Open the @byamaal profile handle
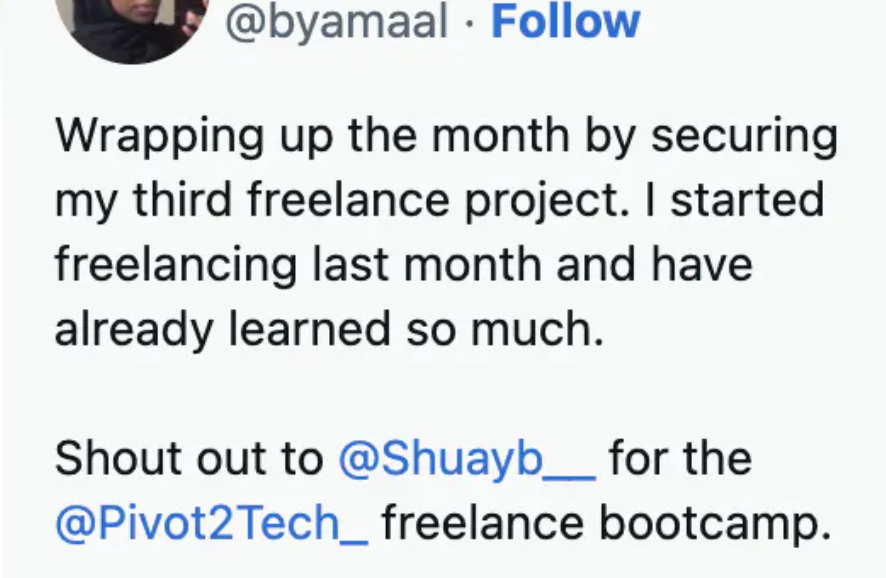Image resolution: width=886 pixels, height=578 pixels. pyautogui.click(x=336, y=21)
